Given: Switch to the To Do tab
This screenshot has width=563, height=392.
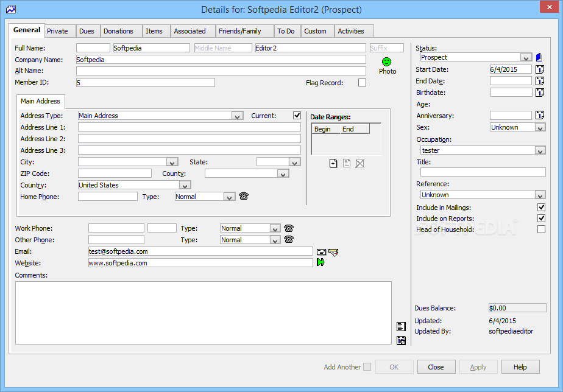Looking at the screenshot, I should [x=286, y=31].
